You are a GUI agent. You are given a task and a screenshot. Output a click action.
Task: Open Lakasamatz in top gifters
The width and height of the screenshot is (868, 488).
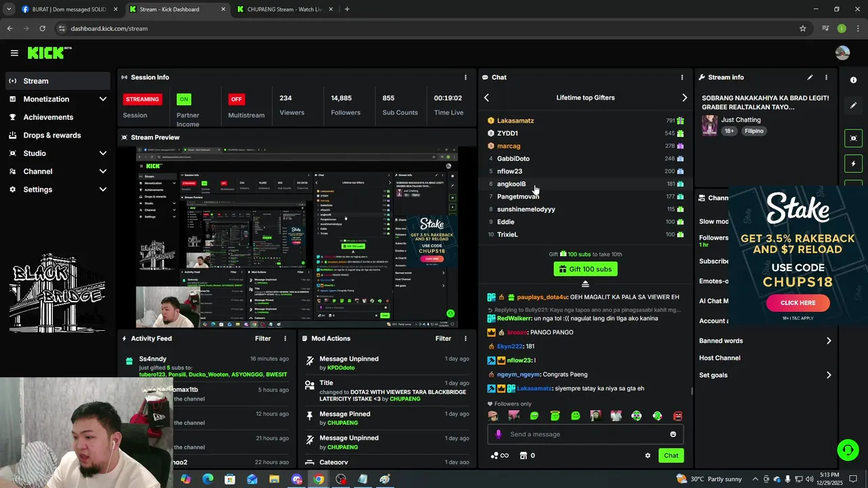coord(515,121)
